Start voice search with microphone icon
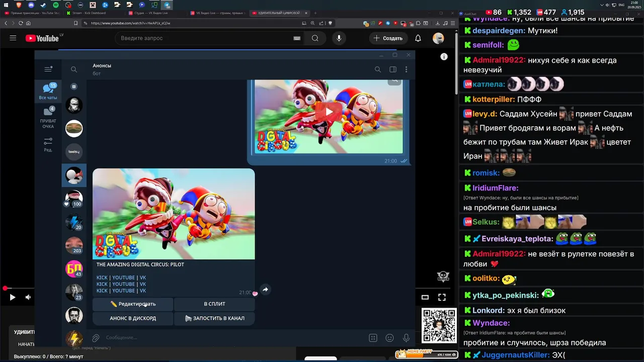Screen dimensions: 644x362 click(x=339, y=38)
